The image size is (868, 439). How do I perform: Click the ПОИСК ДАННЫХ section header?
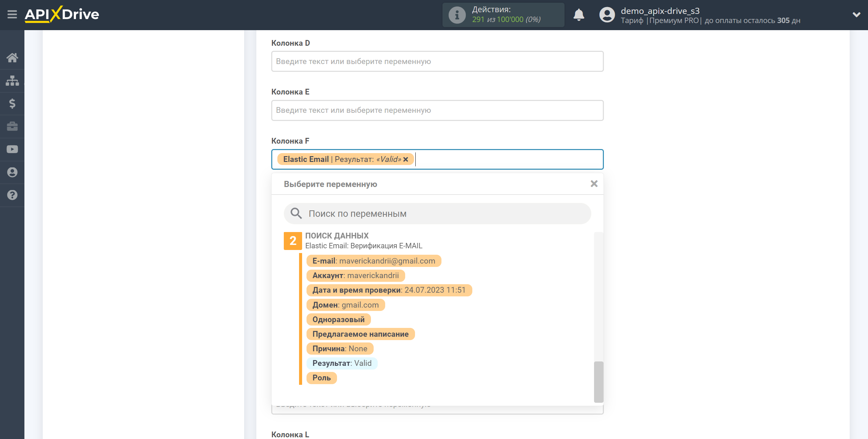click(x=337, y=236)
